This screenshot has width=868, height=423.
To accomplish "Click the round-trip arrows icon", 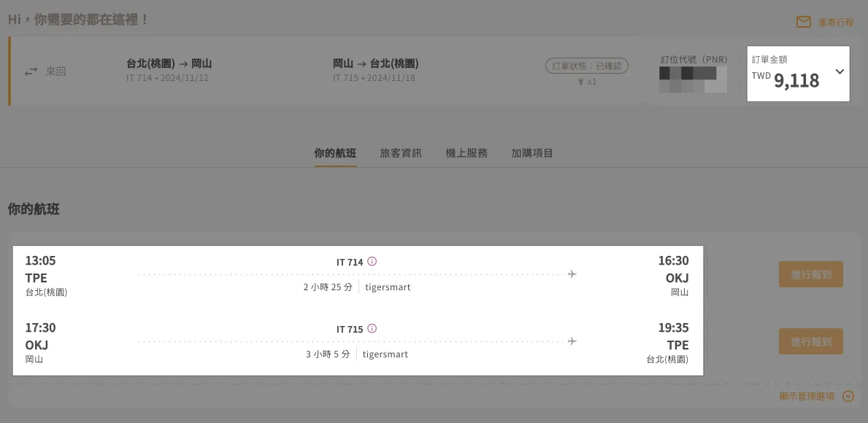I will point(31,71).
